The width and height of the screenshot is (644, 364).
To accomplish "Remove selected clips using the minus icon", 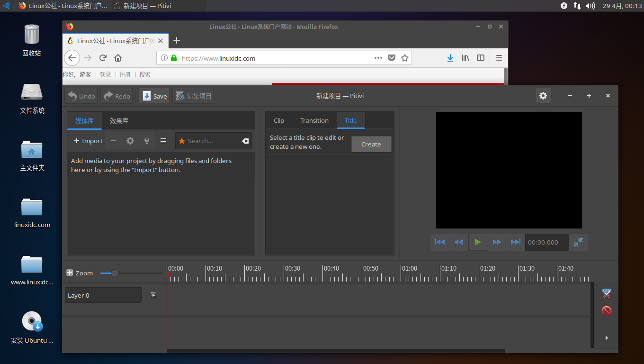I will coord(114,141).
